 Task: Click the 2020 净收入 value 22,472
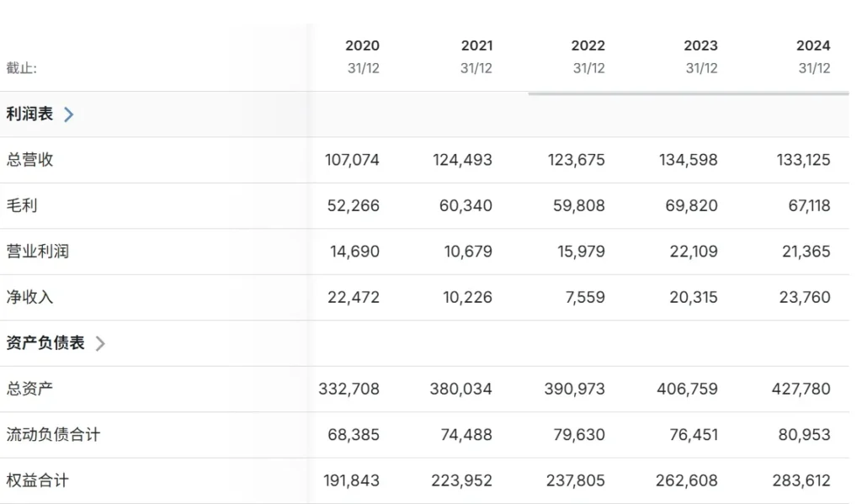pos(352,297)
